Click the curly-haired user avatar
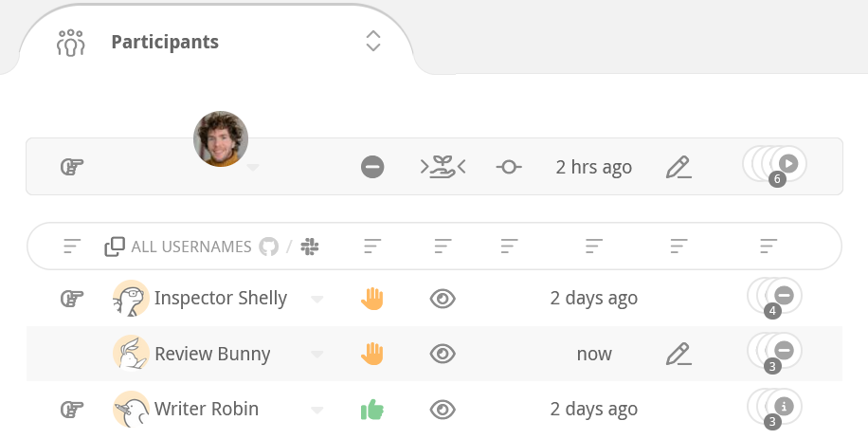Viewport: 868px width, 439px height. coord(221,138)
